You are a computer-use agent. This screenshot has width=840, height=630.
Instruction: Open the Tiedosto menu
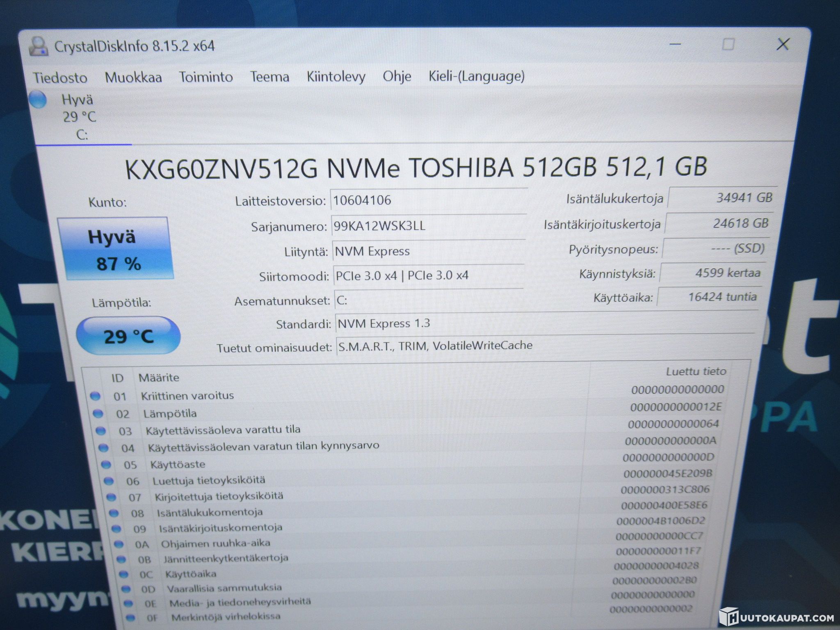tap(60, 78)
